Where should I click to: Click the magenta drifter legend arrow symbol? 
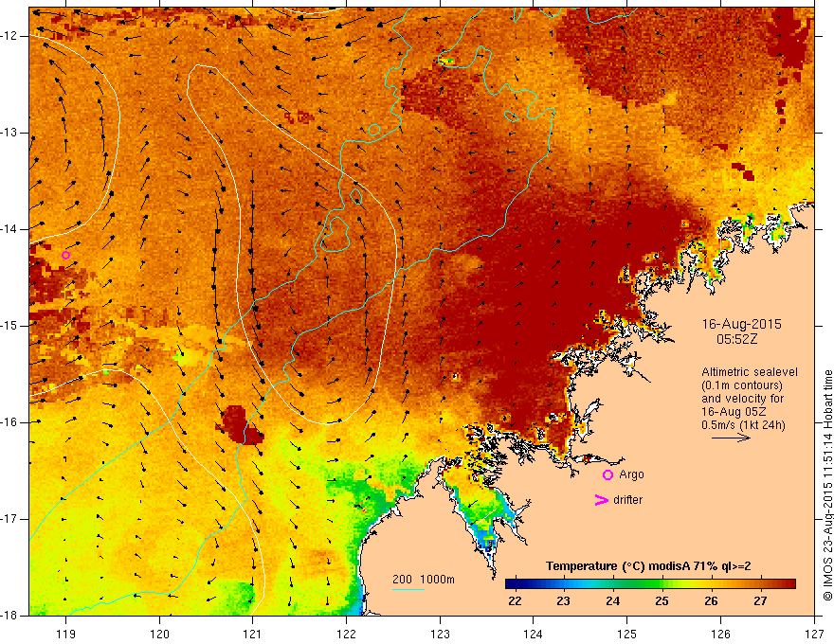601,500
